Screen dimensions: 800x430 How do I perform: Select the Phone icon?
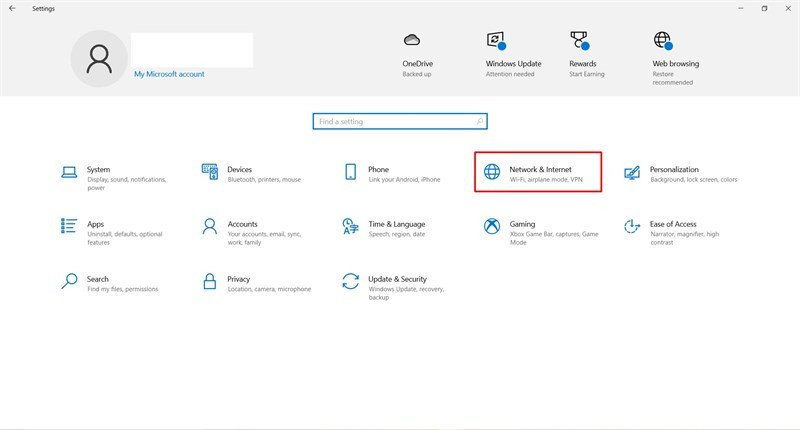(351, 172)
